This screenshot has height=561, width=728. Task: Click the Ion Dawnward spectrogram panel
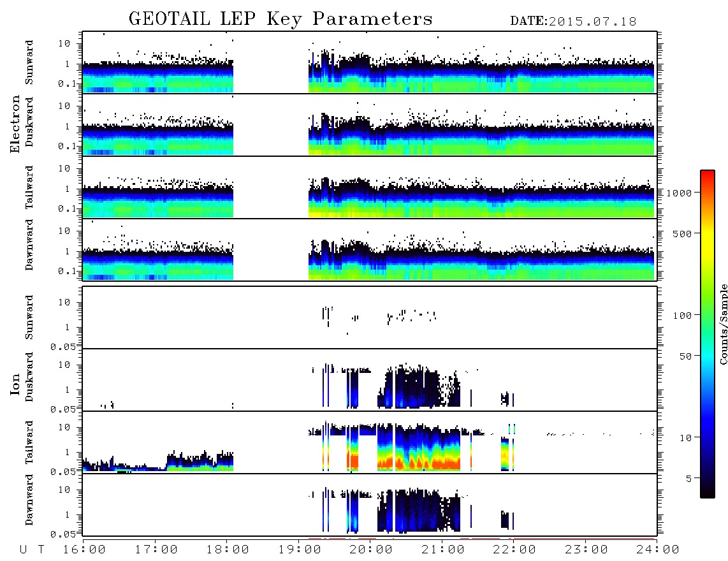click(370, 505)
